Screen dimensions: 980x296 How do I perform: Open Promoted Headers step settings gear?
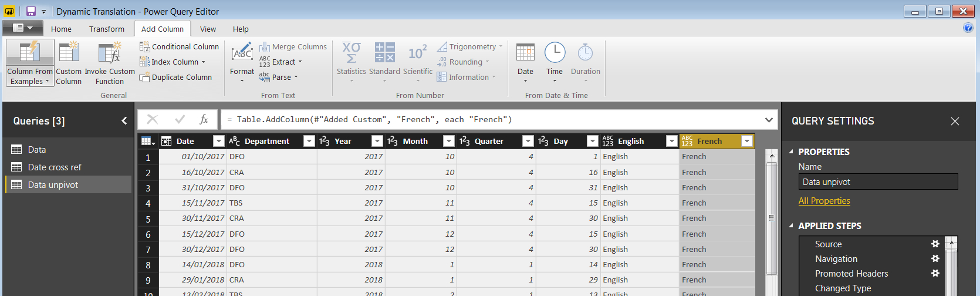pyautogui.click(x=935, y=273)
